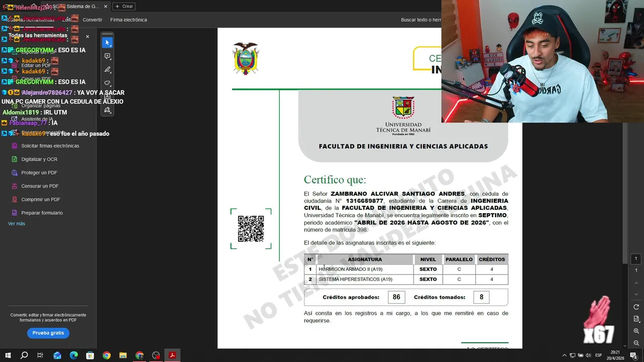The image size is (644, 362).
Task: Click the QR code on the certificate
Action: click(251, 229)
